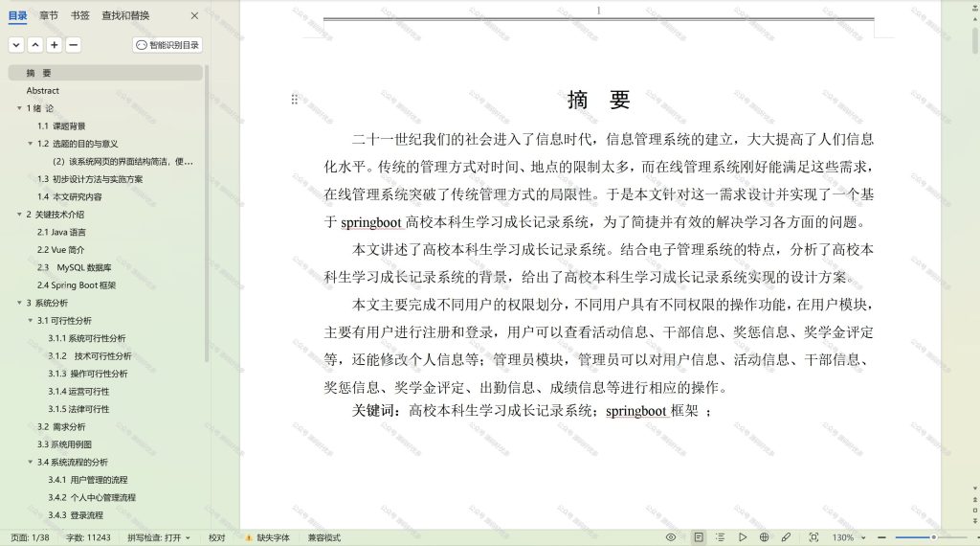Go to 2.3 MySQL 数据库 heading

pyautogui.click(x=75, y=267)
